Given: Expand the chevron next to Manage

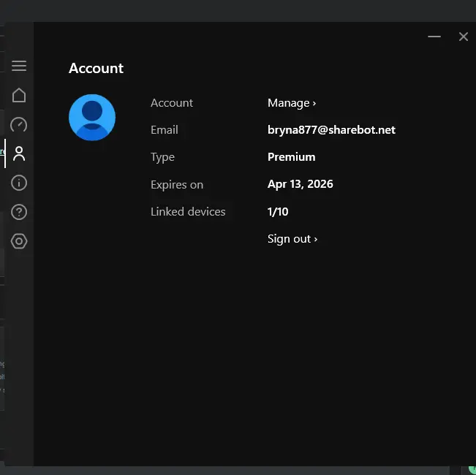Looking at the screenshot, I should [x=314, y=104].
